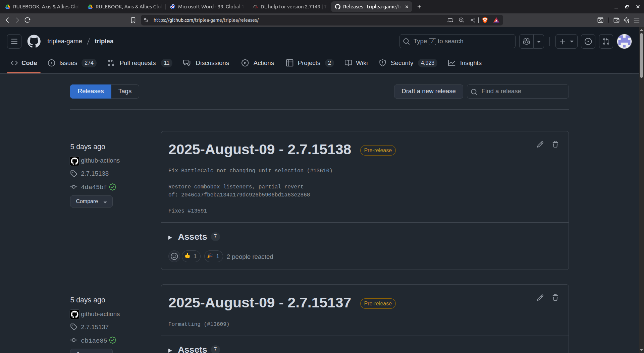Open the user avatar profile menu

click(624, 41)
